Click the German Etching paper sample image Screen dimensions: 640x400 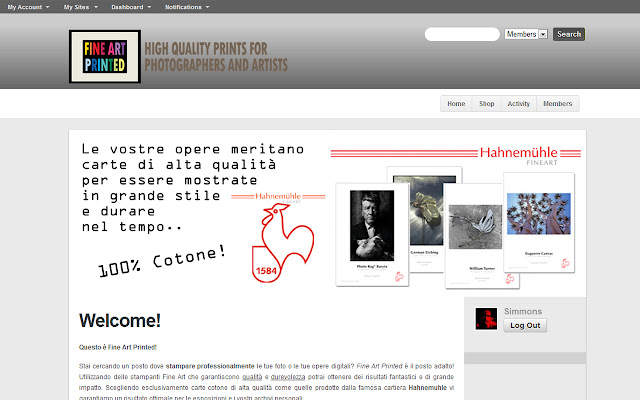[425, 218]
